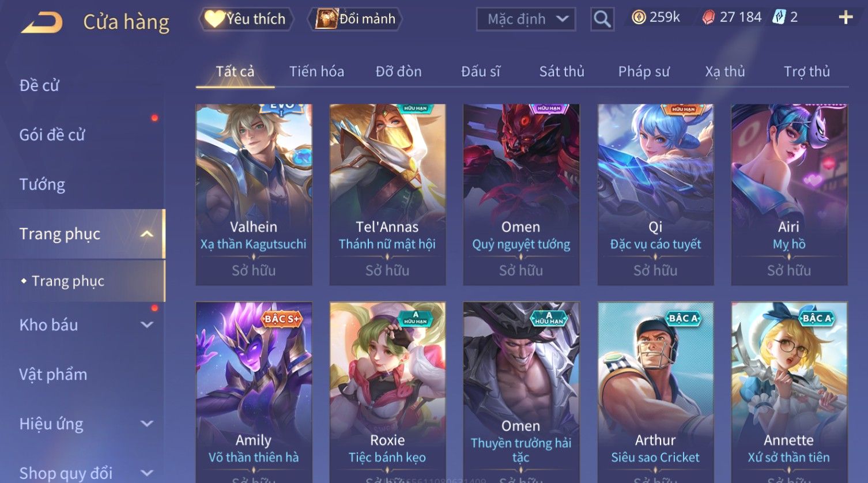Tap the plus icon to add currency
Viewport: 868px width, 483px height.
[846, 17]
